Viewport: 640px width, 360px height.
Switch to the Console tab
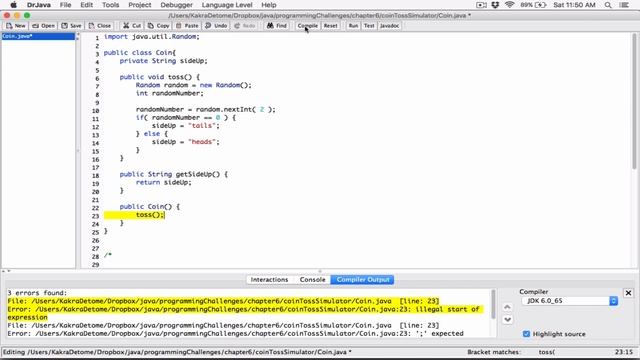312,280
